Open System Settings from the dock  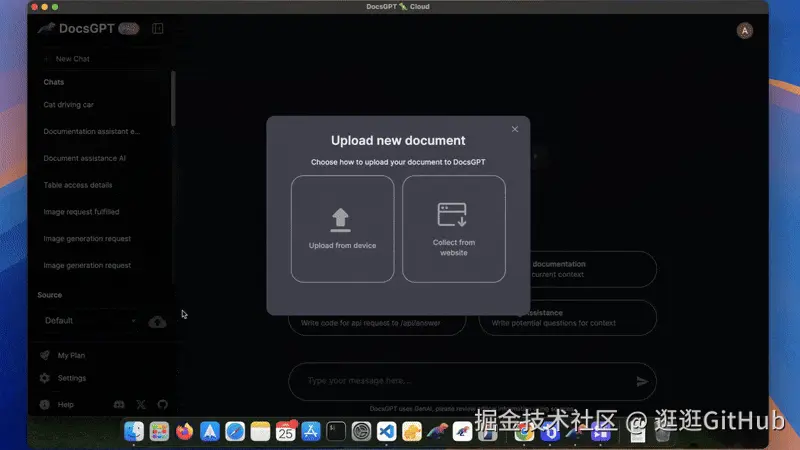pos(361,432)
